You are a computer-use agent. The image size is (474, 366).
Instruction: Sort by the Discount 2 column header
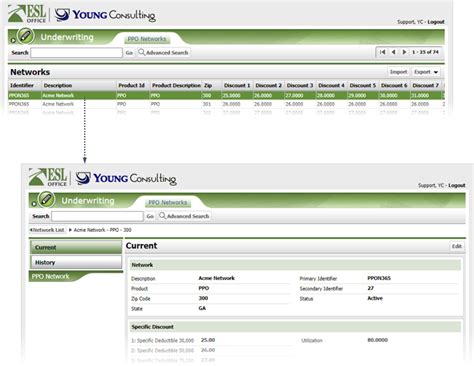click(269, 85)
